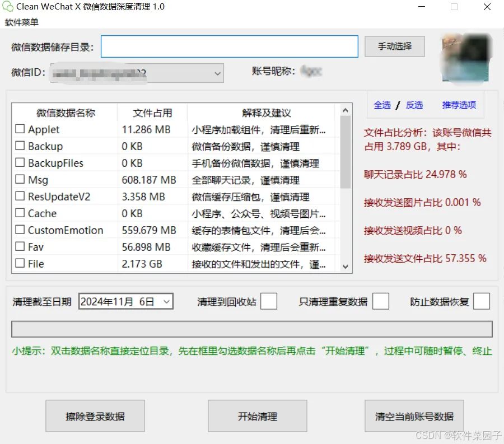Screen dimensions: 504x444
Task: Click the 聊天记录占比 24.978 % text
Action: coord(415,175)
